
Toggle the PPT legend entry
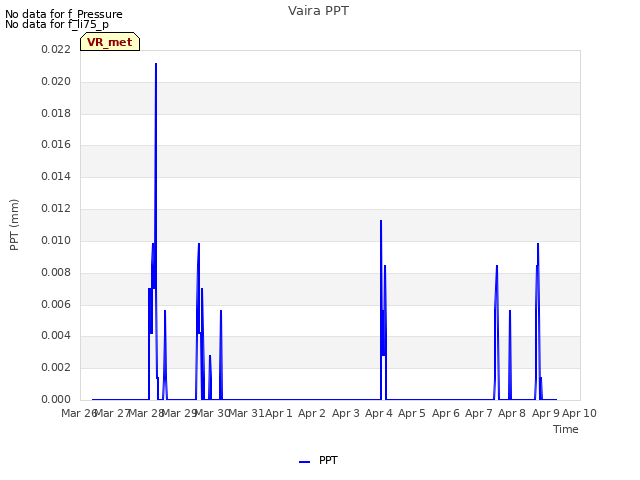pos(318,460)
